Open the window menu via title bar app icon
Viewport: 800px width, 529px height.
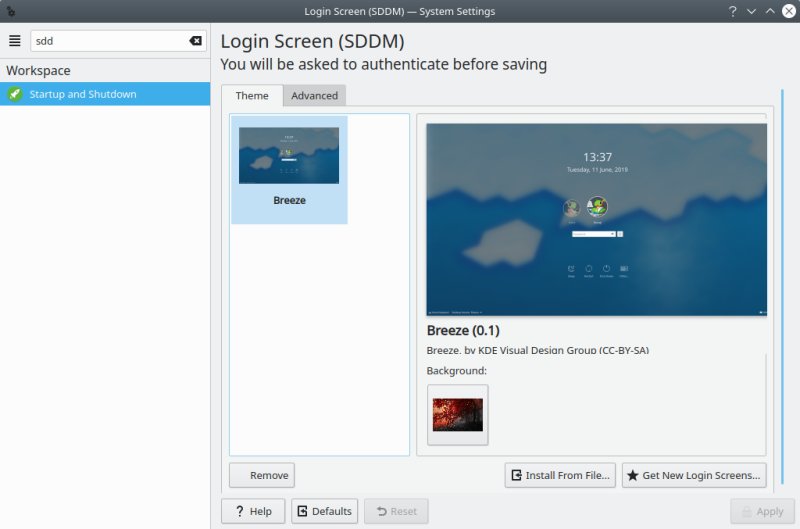(11, 11)
